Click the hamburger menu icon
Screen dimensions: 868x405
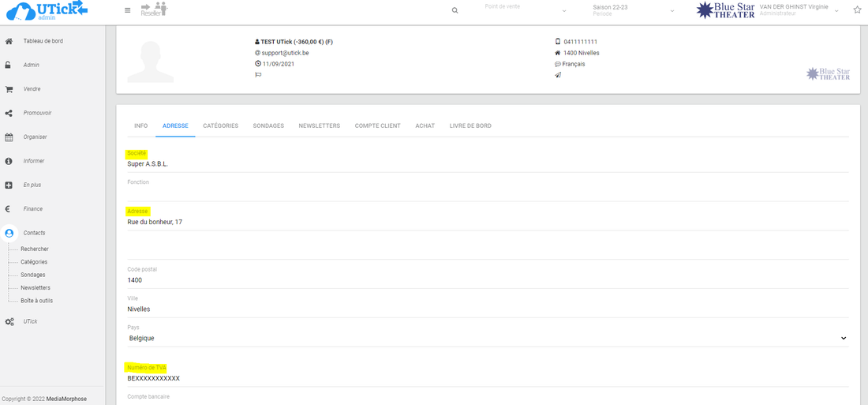tap(128, 10)
